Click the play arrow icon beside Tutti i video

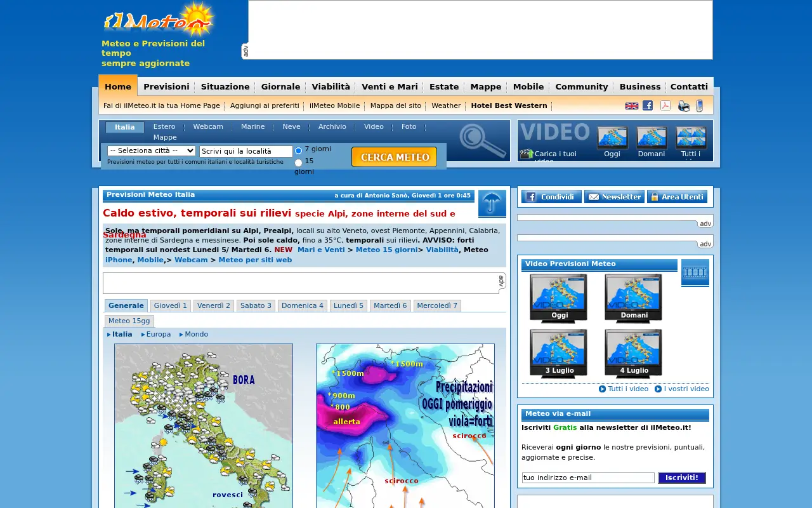click(603, 389)
